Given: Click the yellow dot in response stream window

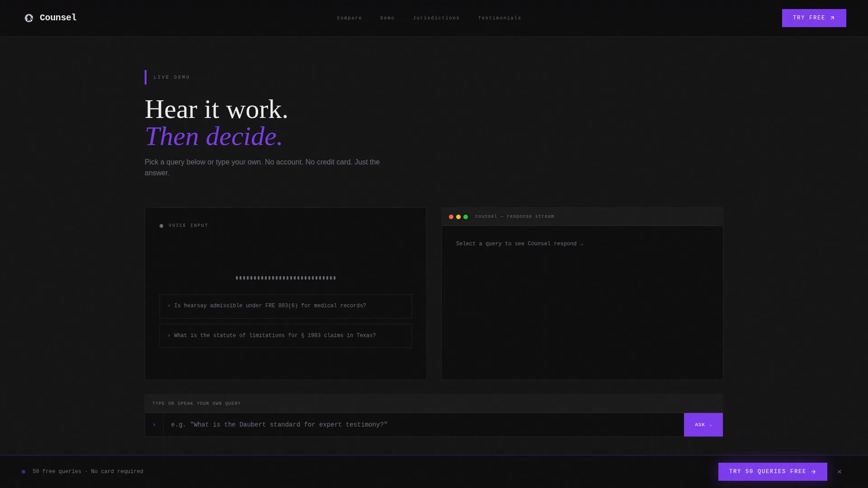Looking at the screenshot, I should [458, 217].
